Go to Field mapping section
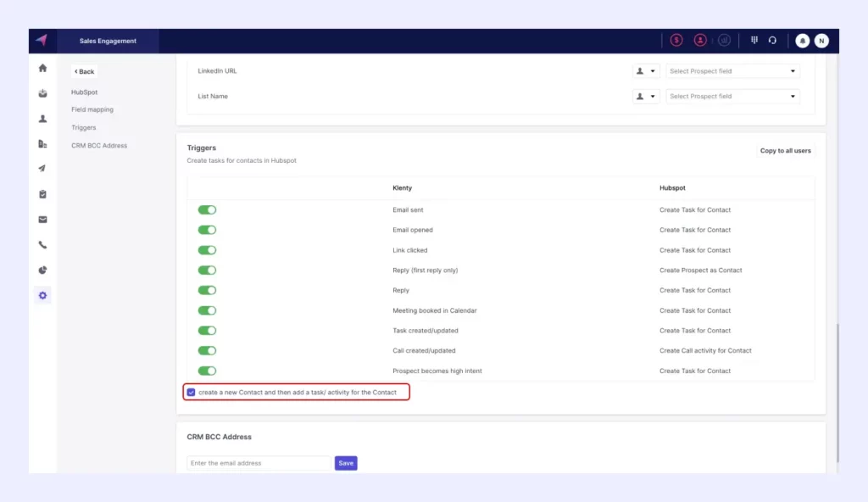The width and height of the screenshot is (868, 502). [x=92, y=109]
